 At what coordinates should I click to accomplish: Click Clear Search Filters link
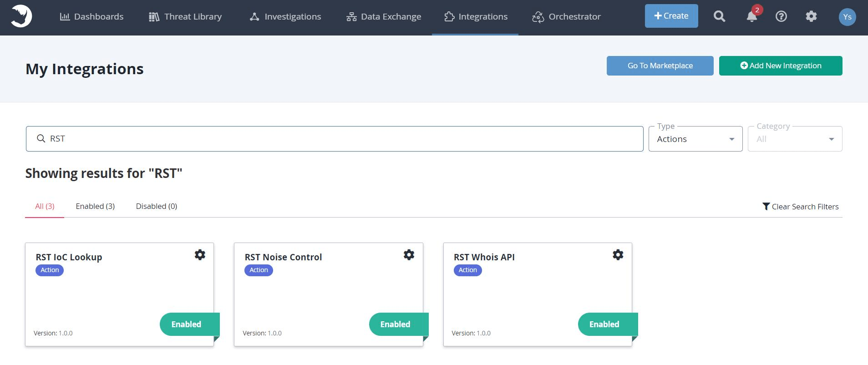click(801, 207)
